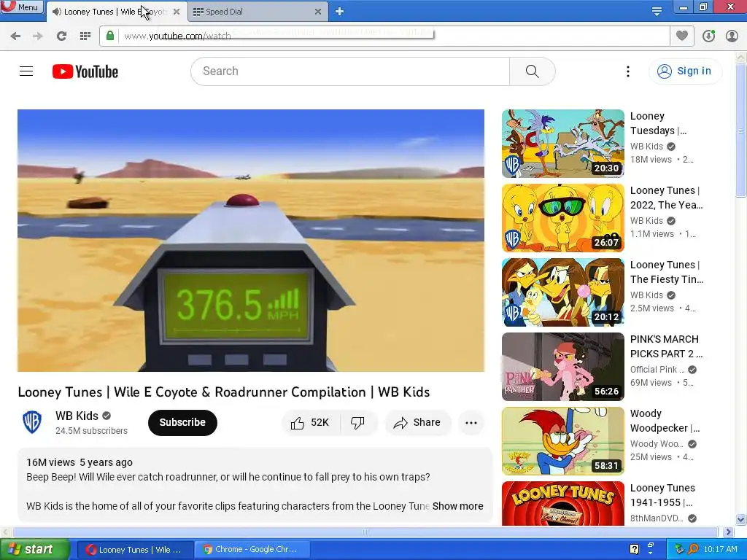Open the browser profile account icon
The width and height of the screenshot is (747, 560).
point(732,36)
